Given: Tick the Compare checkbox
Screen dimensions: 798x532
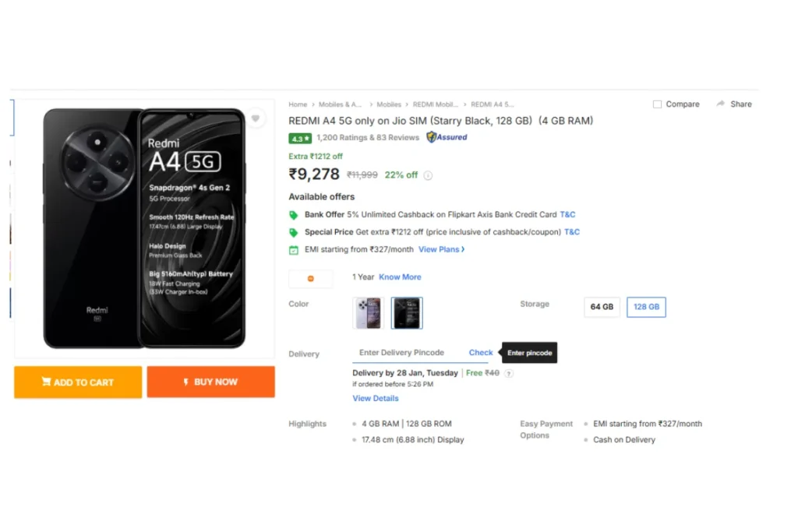Looking at the screenshot, I should 657,104.
